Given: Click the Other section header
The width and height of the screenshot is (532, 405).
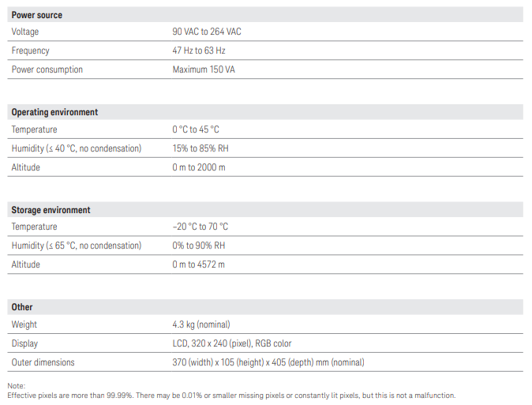Looking at the screenshot, I should [x=22, y=307].
